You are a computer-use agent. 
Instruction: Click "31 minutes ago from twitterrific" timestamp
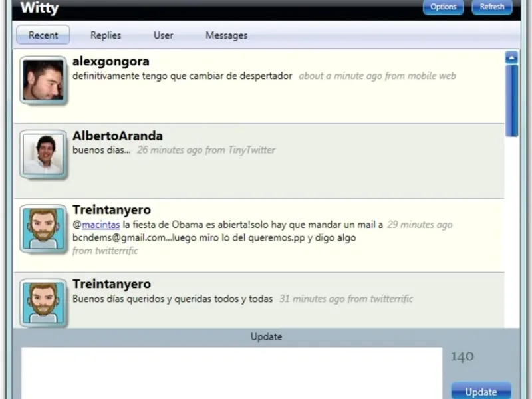pos(346,299)
